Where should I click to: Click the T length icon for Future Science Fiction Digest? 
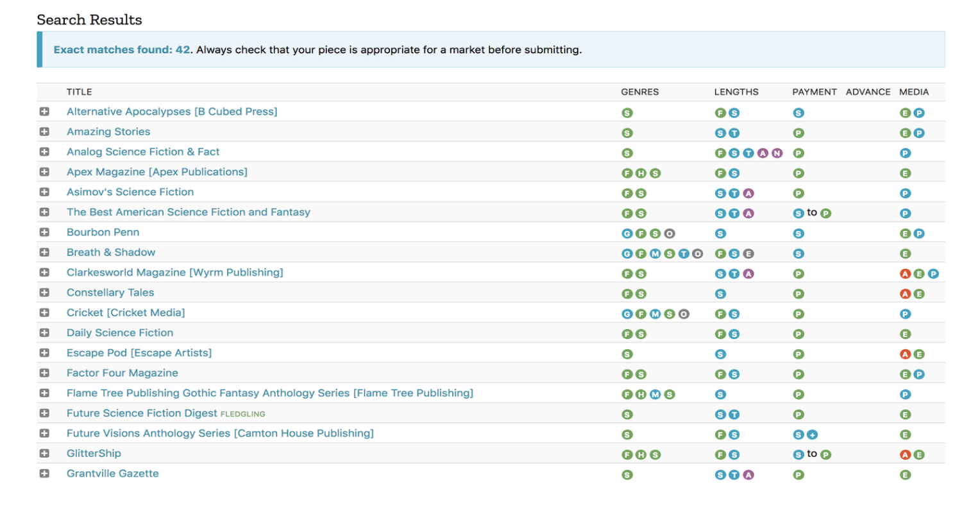point(734,415)
